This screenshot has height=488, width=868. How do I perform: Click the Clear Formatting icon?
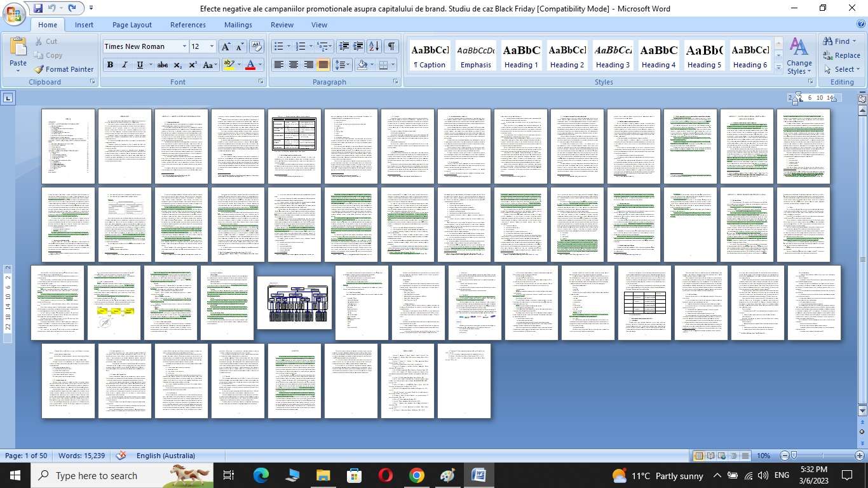pyautogui.click(x=257, y=46)
